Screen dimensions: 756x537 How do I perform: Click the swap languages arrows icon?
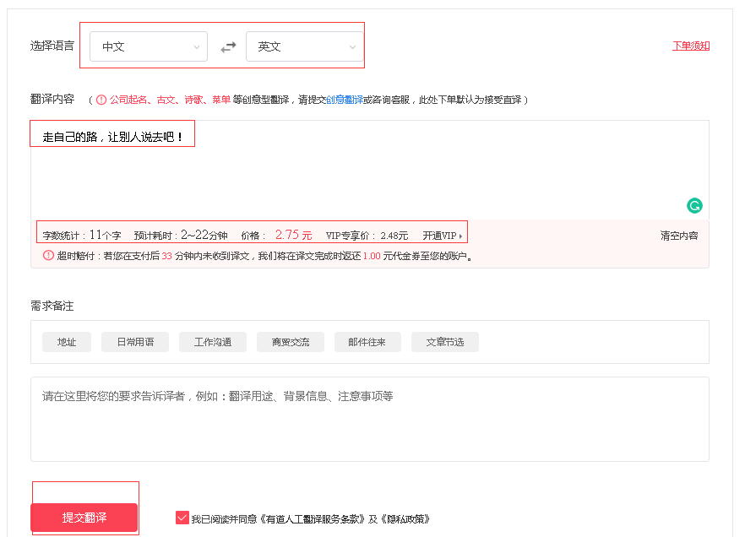click(x=228, y=47)
